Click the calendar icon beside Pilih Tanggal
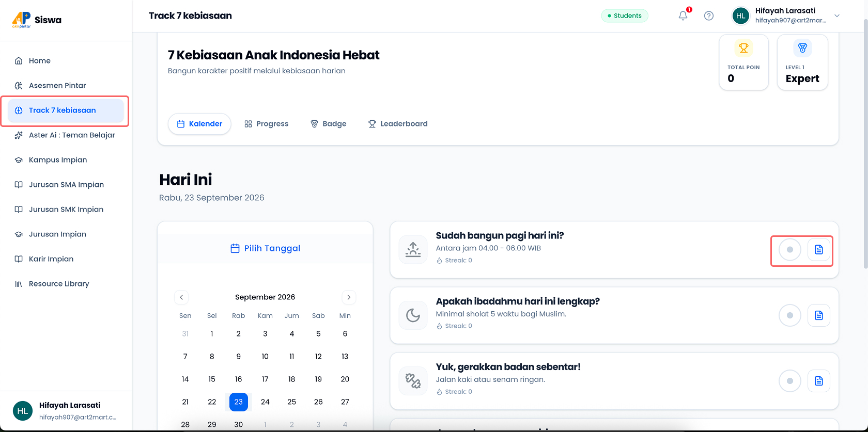 click(x=235, y=248)
